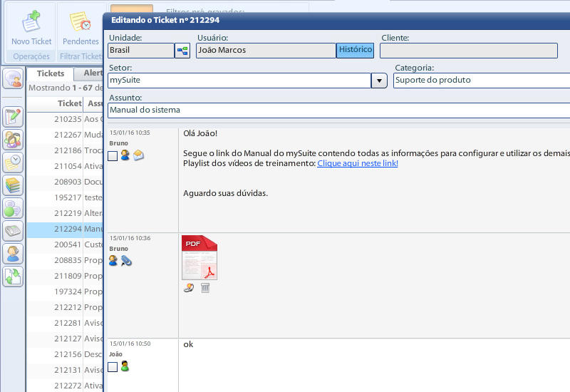
Task: Click the empty Cliente field
Action: tap(469, 51)
